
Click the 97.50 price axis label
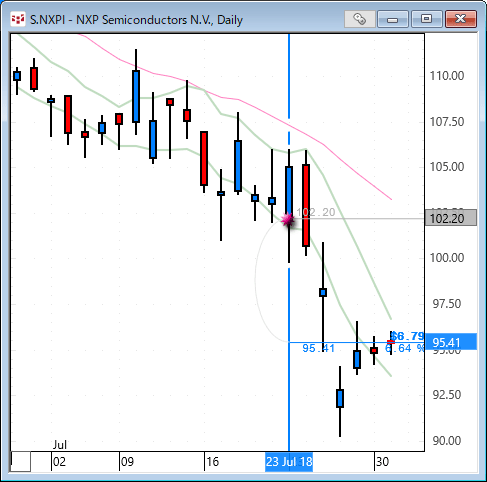447,304
